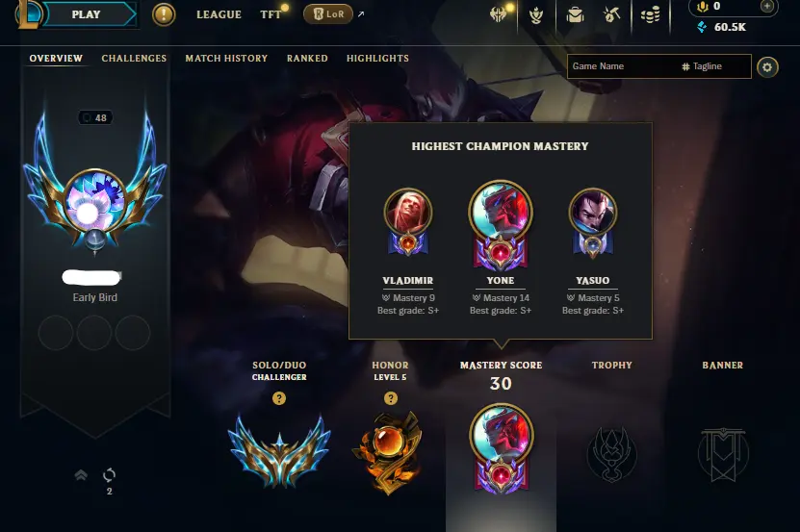Open the Match History tab
The image size is (800, 532).
pyautogui.click(x=226, y=58)
